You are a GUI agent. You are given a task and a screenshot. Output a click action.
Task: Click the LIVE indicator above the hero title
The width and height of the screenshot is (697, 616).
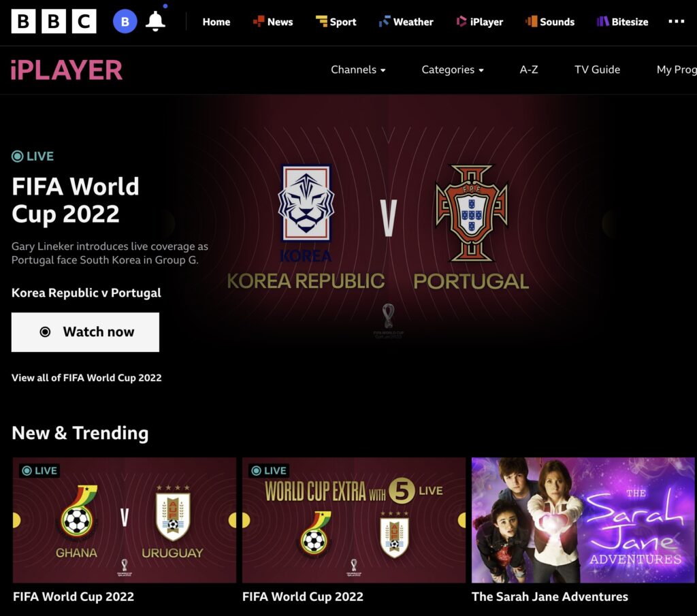pos(33,157)
